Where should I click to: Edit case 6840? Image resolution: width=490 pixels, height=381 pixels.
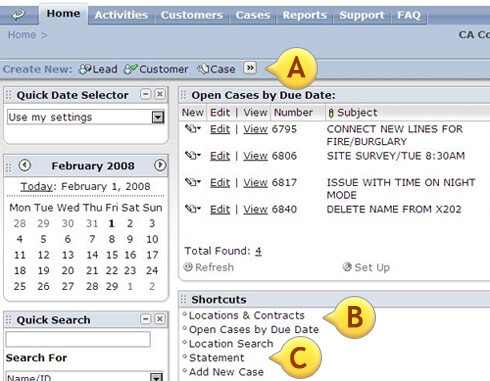click(220, 209)
